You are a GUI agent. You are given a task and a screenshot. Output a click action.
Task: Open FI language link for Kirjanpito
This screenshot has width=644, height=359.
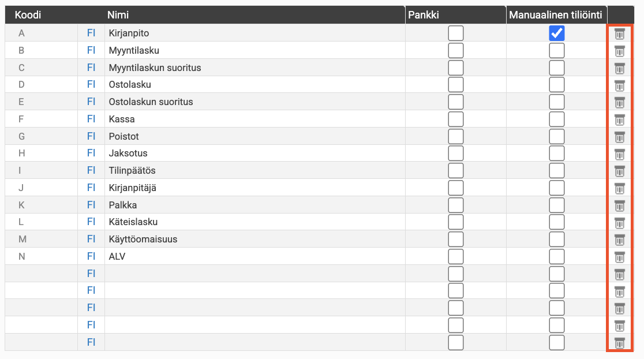tap(91, 33)
